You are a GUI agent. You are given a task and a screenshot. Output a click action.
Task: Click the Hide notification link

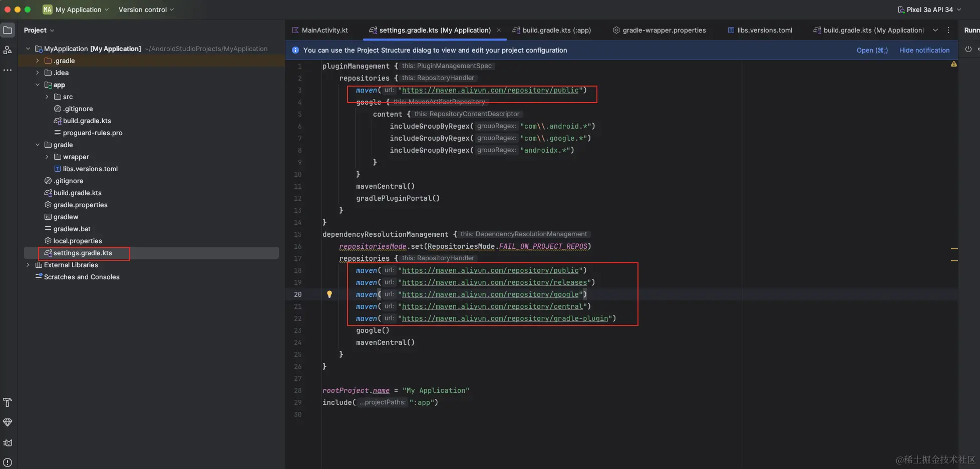click(x=924, y=50)
